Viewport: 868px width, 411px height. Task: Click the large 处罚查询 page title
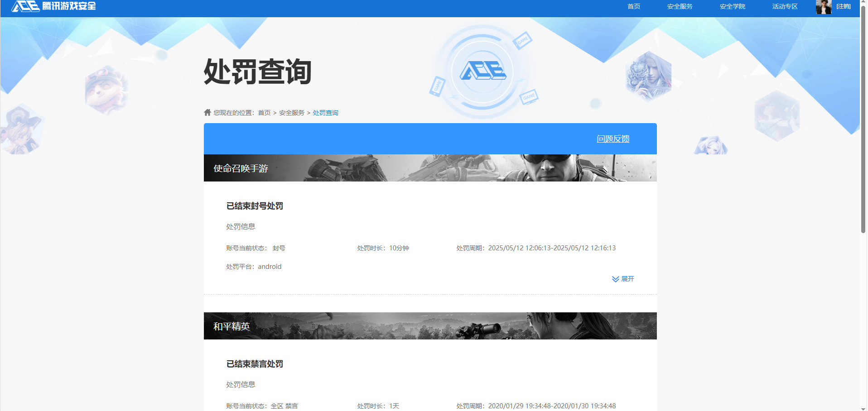tap(257, 72)
